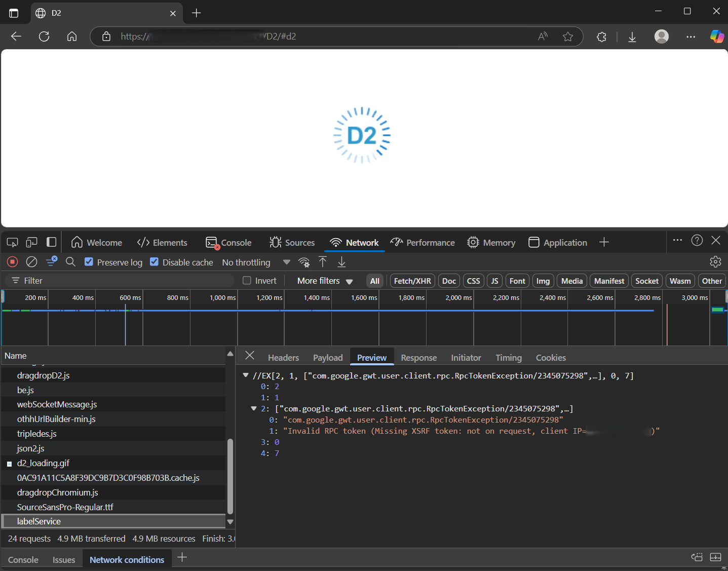Clear the network log
The image size is (728, 571).
(x=31, y=262)
